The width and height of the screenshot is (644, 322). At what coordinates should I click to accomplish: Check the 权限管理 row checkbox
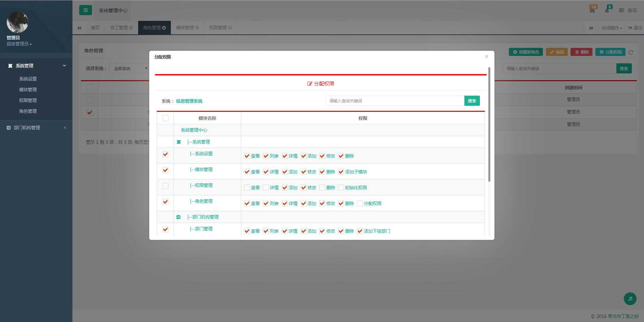tap(165, 186)
